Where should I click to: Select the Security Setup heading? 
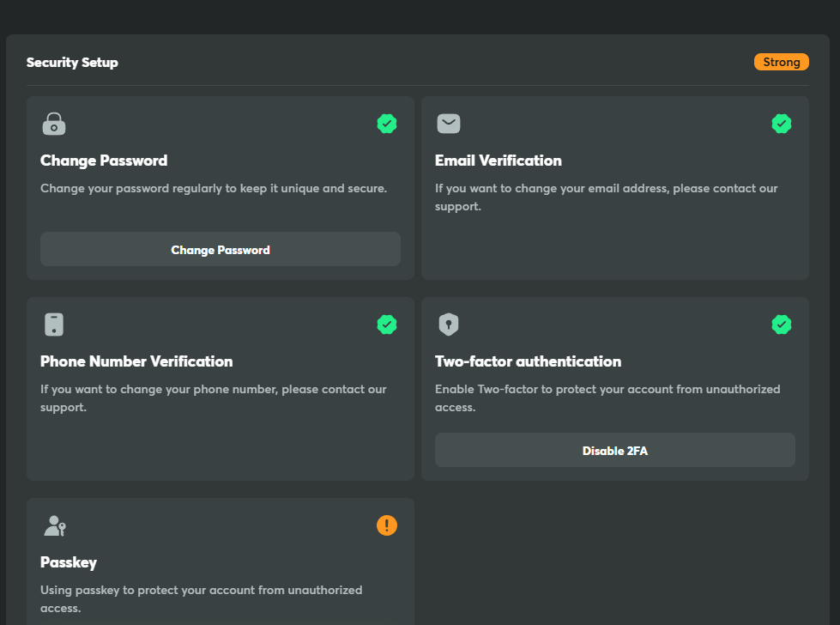pos(72,63)
